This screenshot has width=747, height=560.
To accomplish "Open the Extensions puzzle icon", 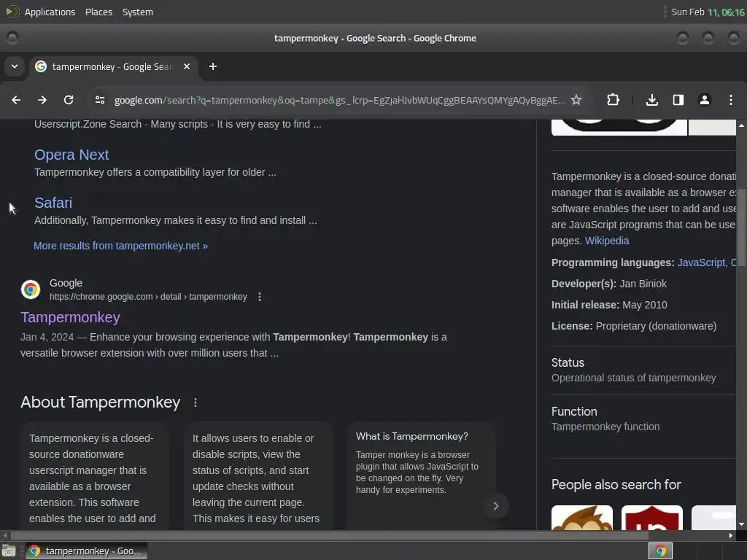I will 613,100.
